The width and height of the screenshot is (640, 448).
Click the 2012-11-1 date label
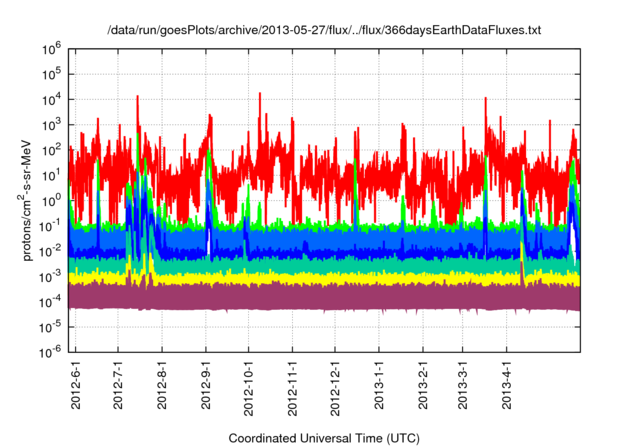(292, 388)
